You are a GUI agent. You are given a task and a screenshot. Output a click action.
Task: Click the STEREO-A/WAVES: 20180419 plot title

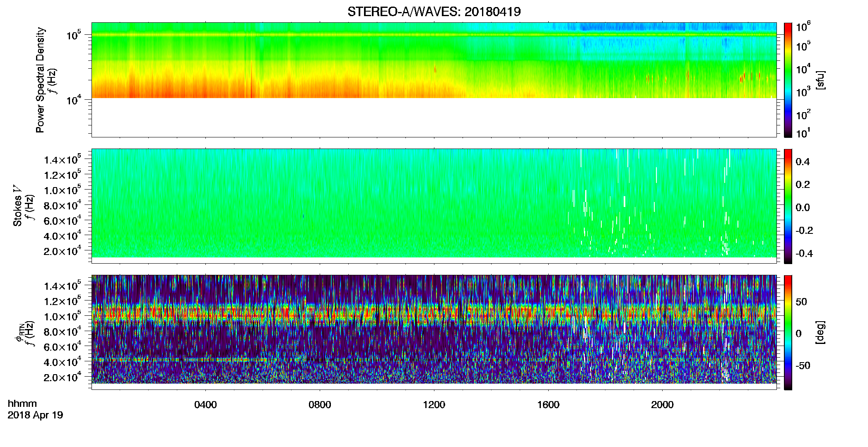click(434, 12)
